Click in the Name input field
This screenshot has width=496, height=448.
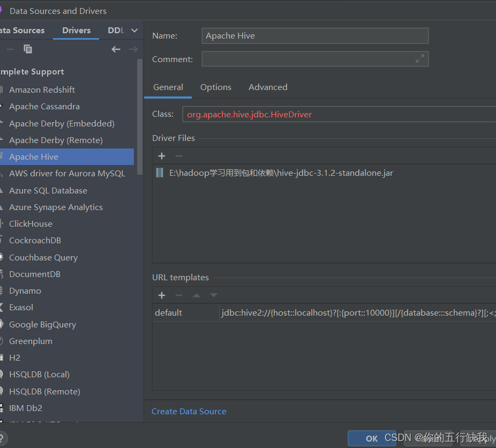point(315,36)
